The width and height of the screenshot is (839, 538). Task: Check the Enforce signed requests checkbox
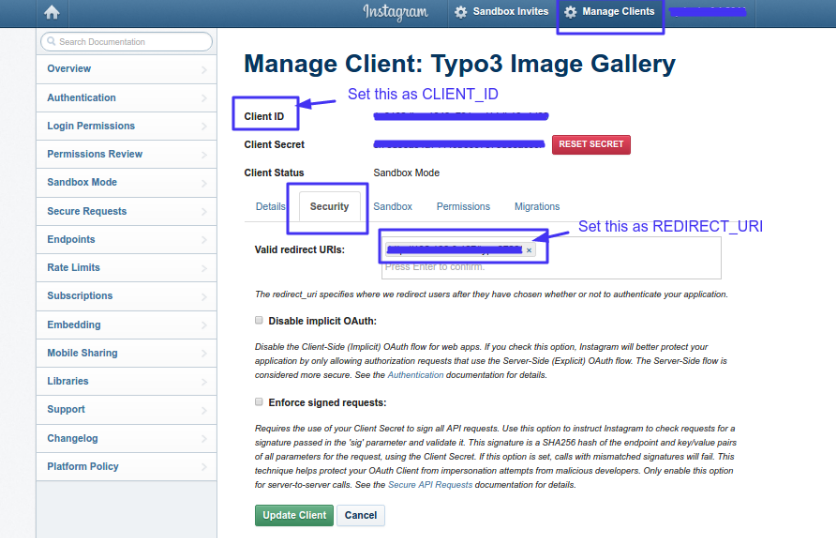coord(259,401)
